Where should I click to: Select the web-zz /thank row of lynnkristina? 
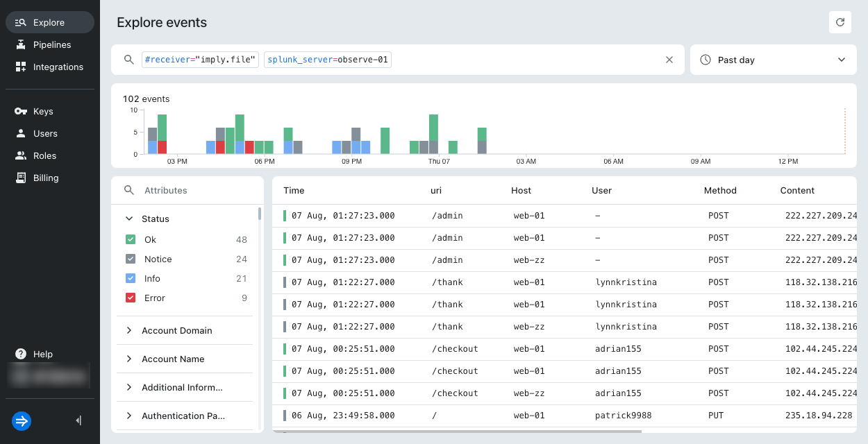point(564,327)
